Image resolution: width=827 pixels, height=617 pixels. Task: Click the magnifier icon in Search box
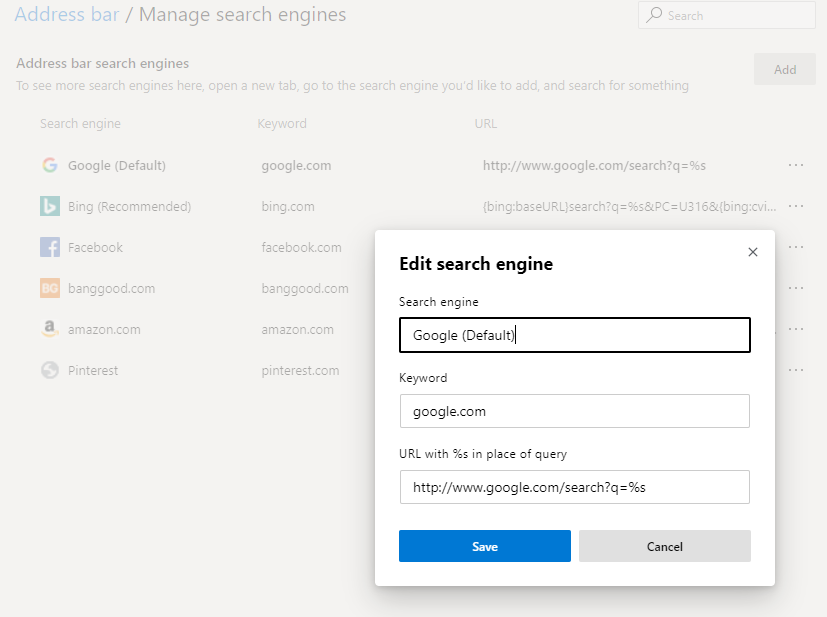pos(654,15)
